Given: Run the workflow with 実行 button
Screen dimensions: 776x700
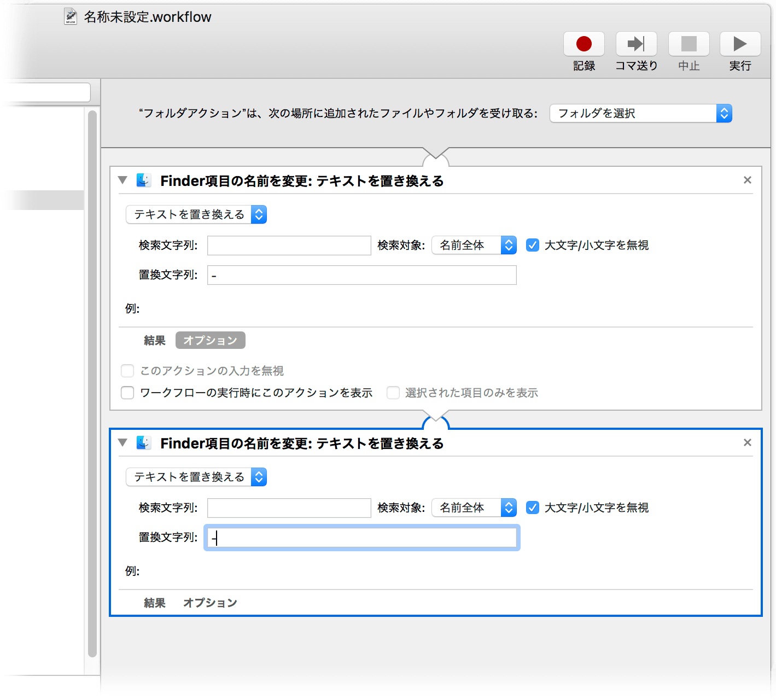Looking at the screenshot, I should point(740,44).
